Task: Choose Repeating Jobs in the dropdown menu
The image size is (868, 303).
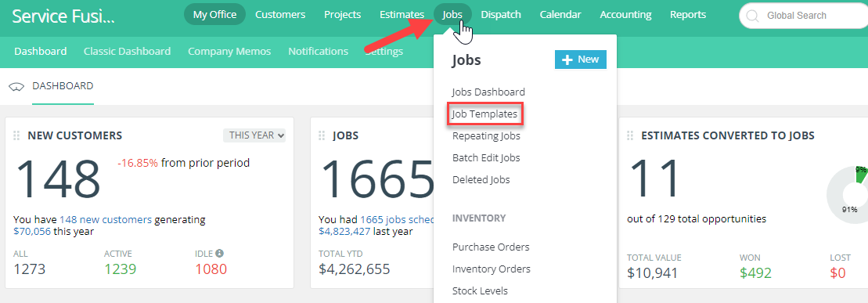Action: pos(486,135)
